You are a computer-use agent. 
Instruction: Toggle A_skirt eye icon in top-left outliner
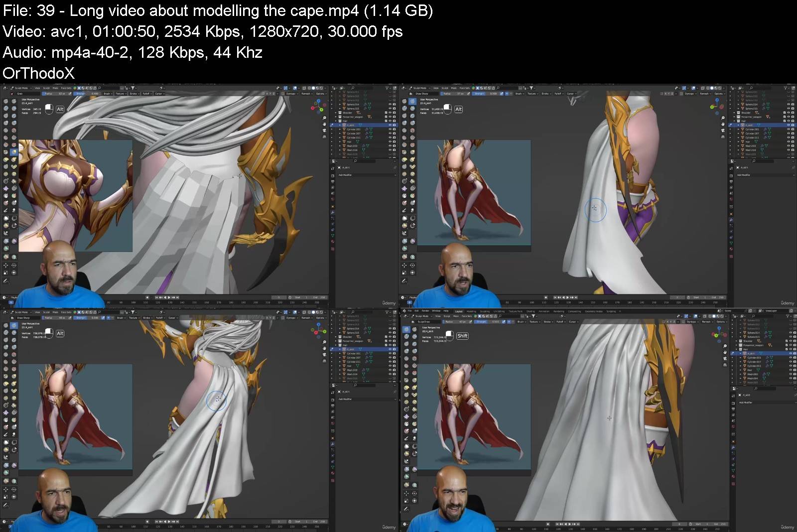390,125
